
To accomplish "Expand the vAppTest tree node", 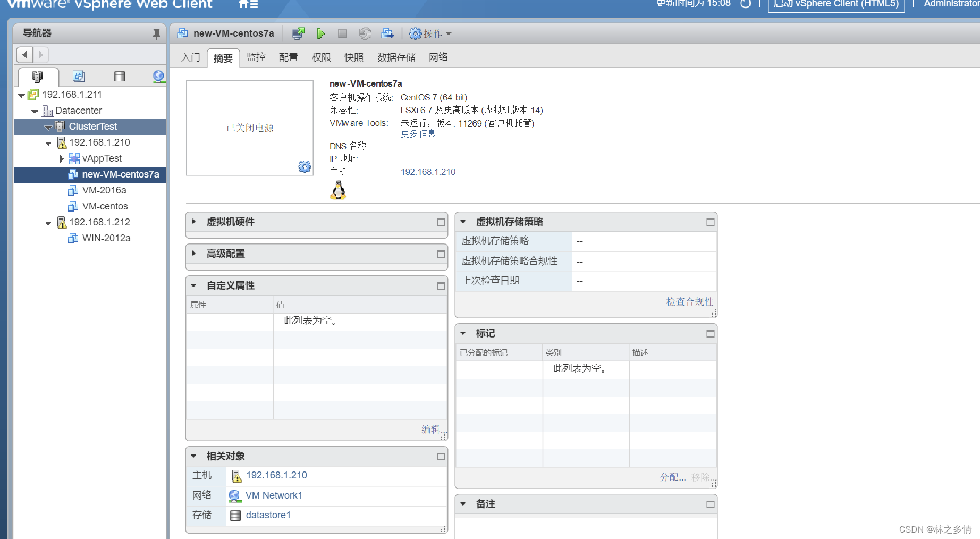I will pyautogui.click(x=62, y=158).
